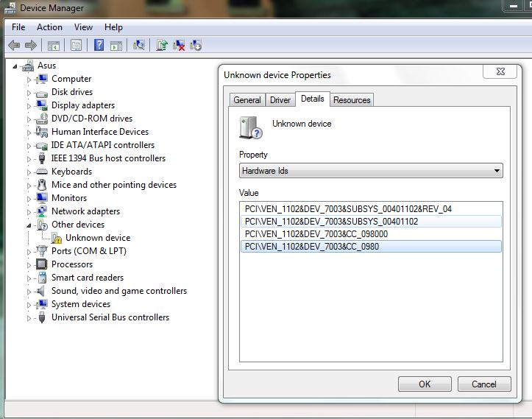The width and height of the screenshot is (532, 419).
Task: Expand the System devices tree node
Action: pyautogui.click(x=29, y=305)
